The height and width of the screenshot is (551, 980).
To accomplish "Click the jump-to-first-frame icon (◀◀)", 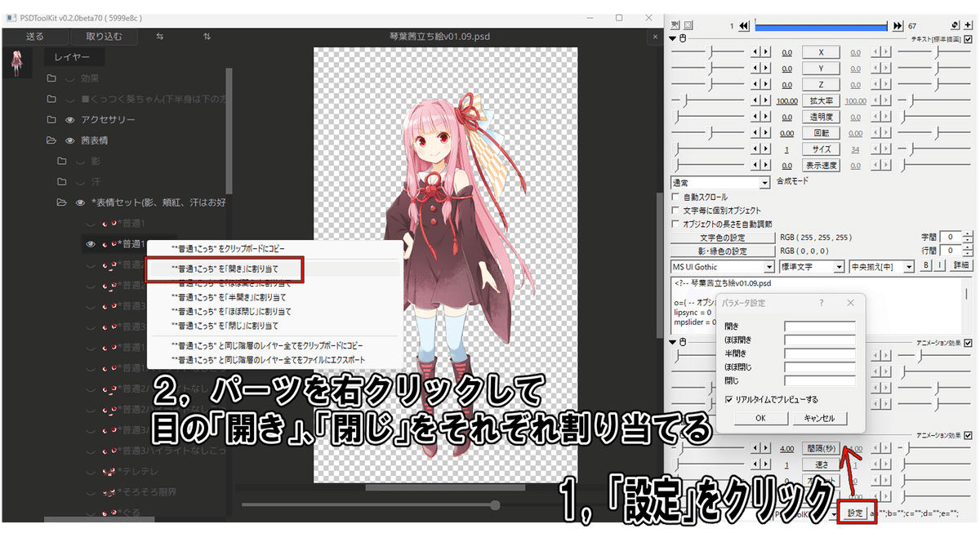I will click(x=743, y=25).
